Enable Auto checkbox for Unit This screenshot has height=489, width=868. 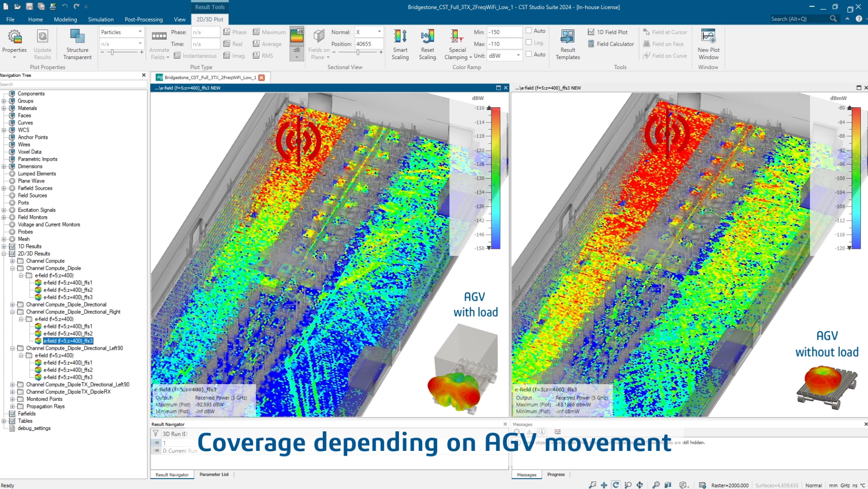click(x=529, y=54)
